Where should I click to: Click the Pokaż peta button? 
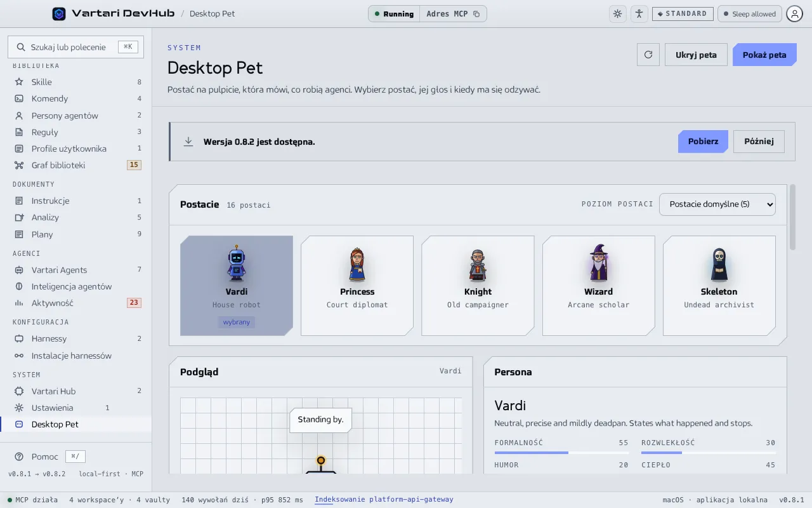coord(764,55)
